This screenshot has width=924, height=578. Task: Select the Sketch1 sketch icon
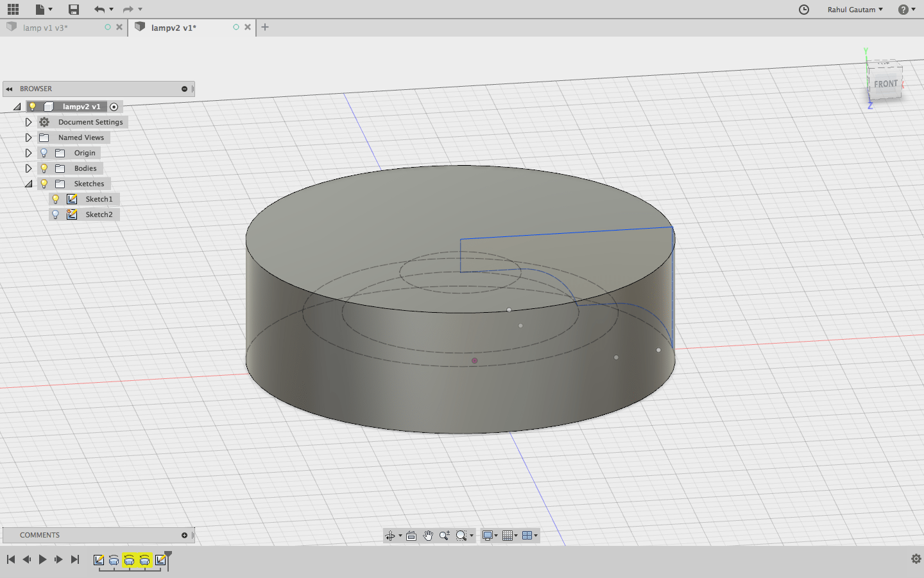tap(72, 199)
